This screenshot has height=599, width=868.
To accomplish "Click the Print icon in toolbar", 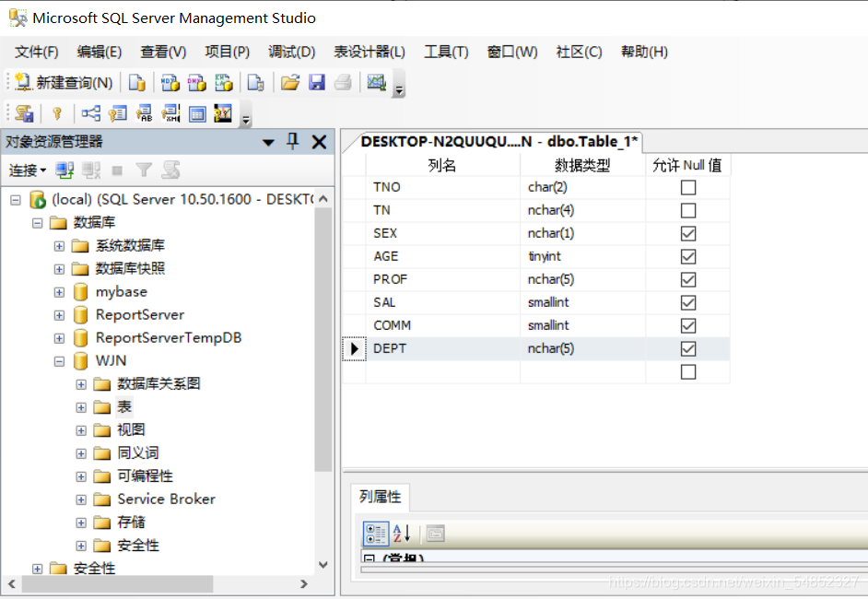I will (x=343, y=83).
